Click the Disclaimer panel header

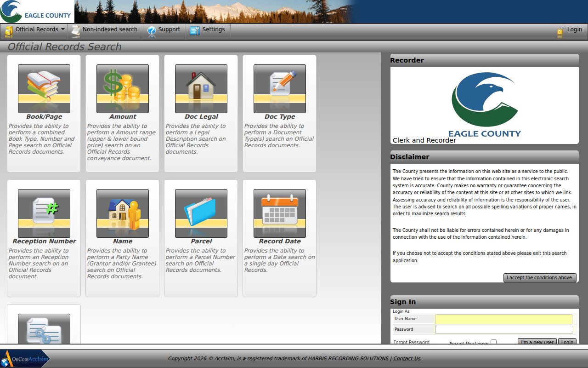(x=484, y=157)
